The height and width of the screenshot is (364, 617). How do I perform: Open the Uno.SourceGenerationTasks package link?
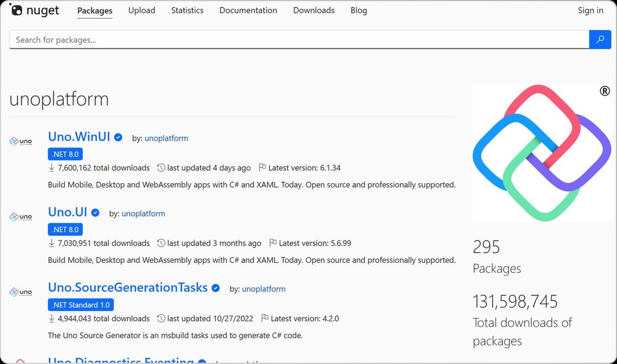point(128,287)
